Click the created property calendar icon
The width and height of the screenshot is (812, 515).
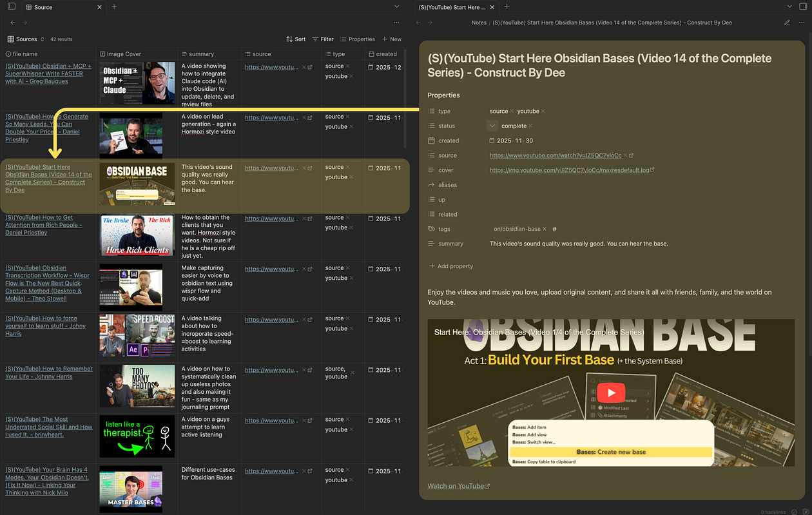click(432, 141)
